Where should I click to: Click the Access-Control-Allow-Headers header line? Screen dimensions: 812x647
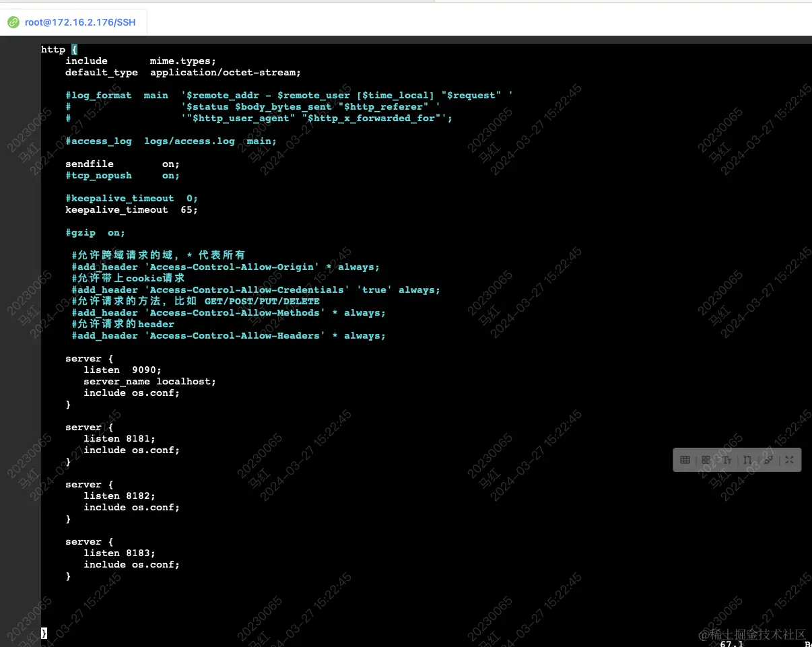click(229, 335)
